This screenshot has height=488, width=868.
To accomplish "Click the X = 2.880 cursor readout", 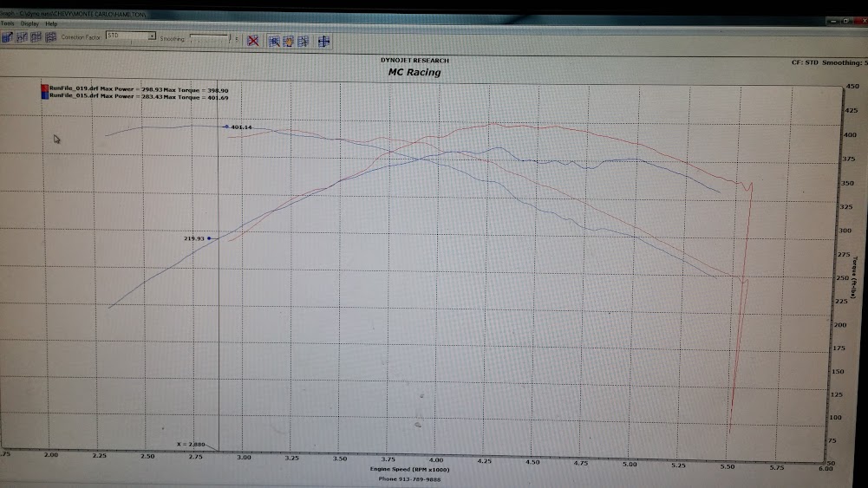I will click(191, 444).
